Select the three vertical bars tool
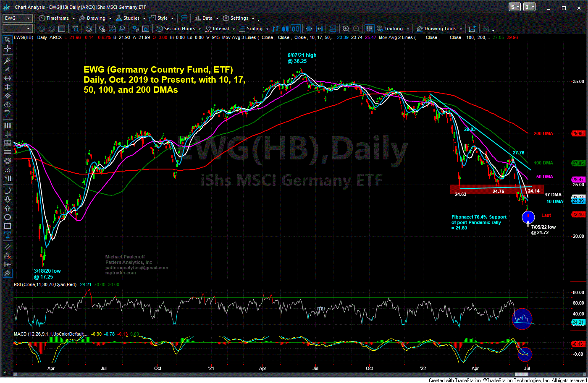Screen dimensions: 588x383 [7, 126]
